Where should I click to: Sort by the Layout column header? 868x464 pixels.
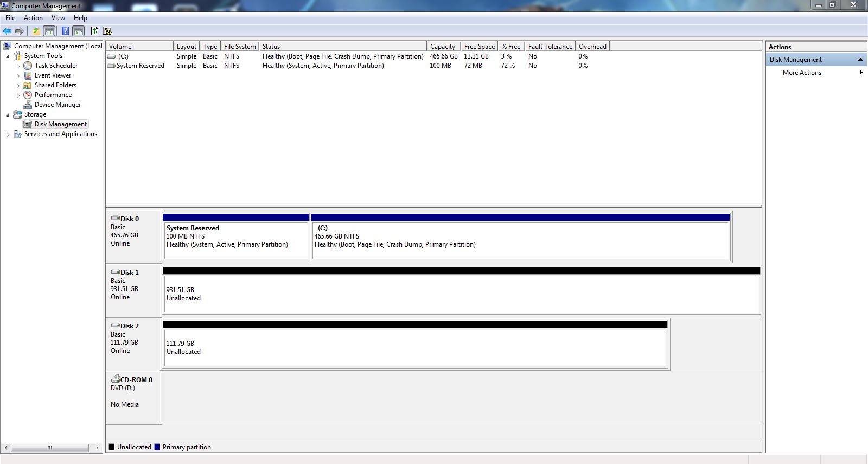tap(187, 47)
